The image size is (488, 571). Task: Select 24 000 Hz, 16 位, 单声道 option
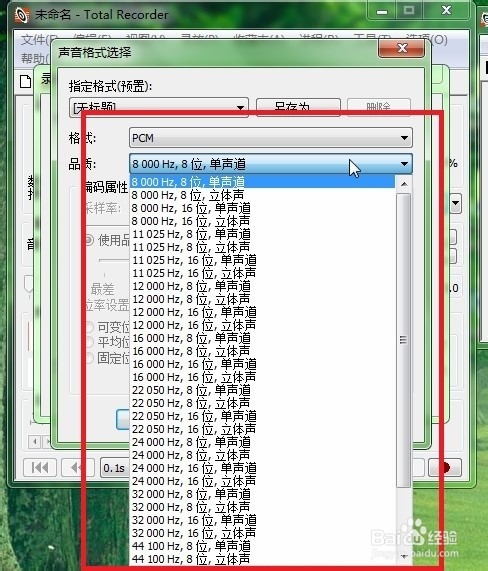pos(262,468)
